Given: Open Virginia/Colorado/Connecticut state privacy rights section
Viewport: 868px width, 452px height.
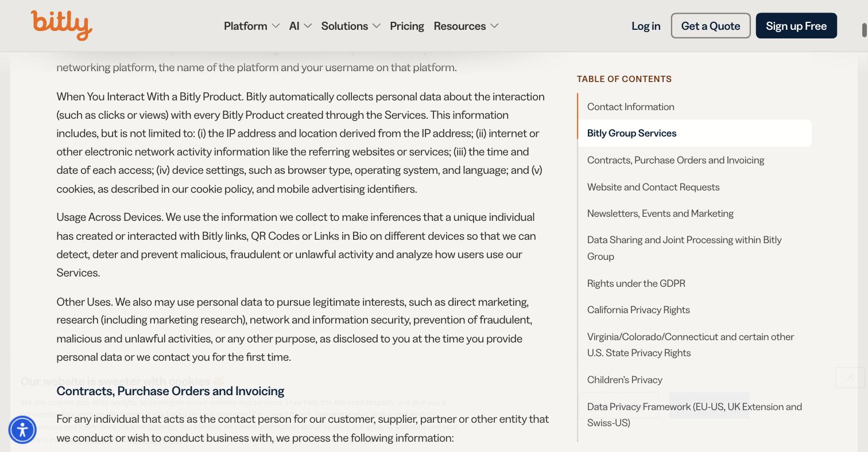Looking at the screenshot, I should coord(690,345).
